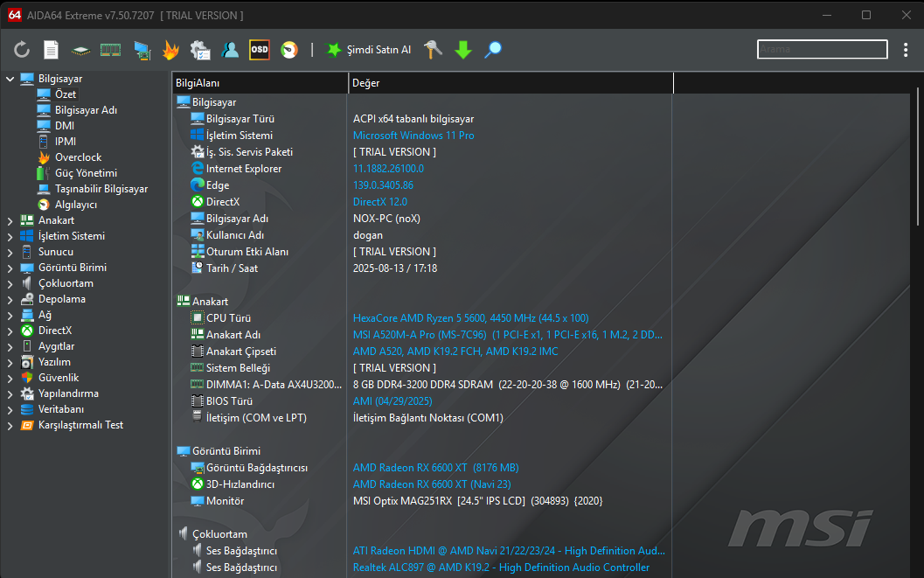924x578 pixels.
Task: Open the OSD panel icon
Action: (260, 50)
